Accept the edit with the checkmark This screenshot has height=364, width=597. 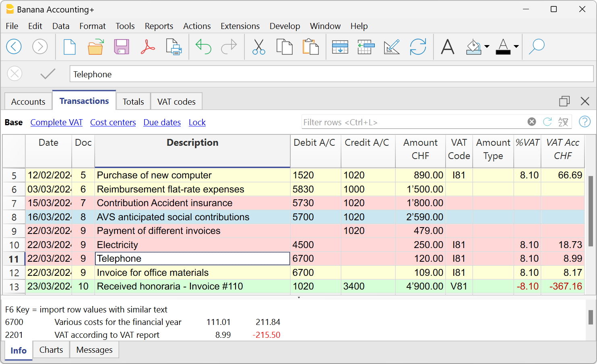pyautogui.click(x=48, y=74)
